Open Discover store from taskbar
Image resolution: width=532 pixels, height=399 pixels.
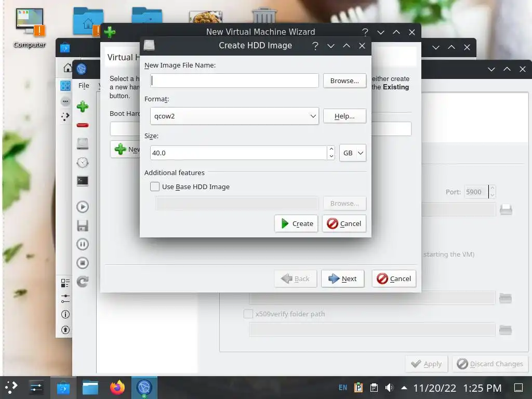(63, 388)
